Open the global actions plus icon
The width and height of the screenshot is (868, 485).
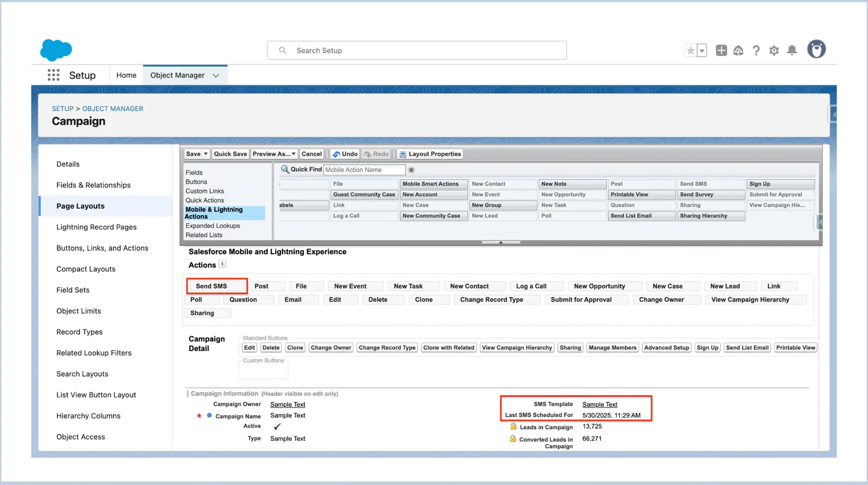coord(721,50)
